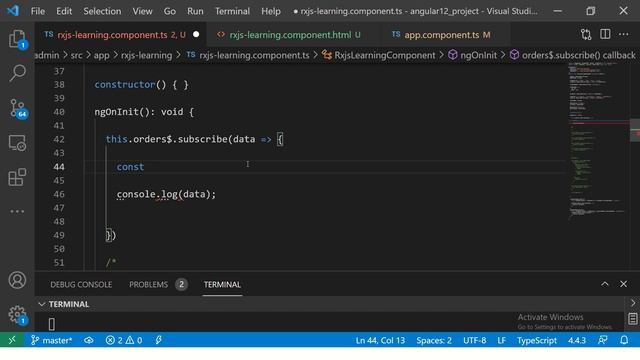Open notifications bell in status bar
640x360 pixels.
coord(624,340)
